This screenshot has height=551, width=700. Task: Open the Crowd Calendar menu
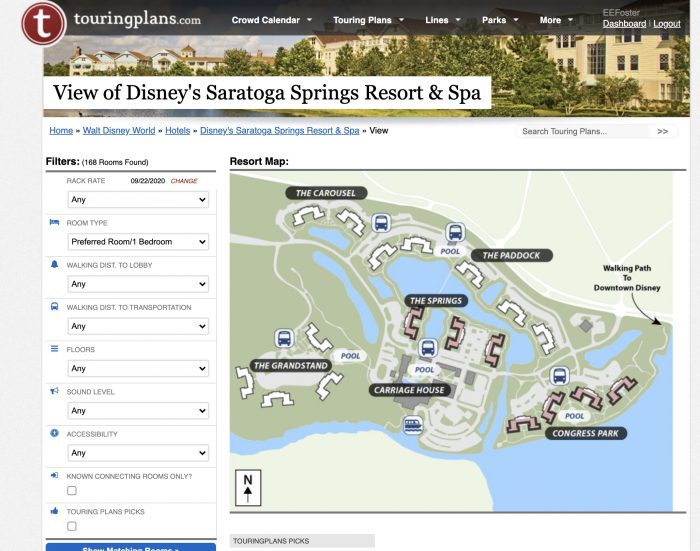[x=271, y=20]
